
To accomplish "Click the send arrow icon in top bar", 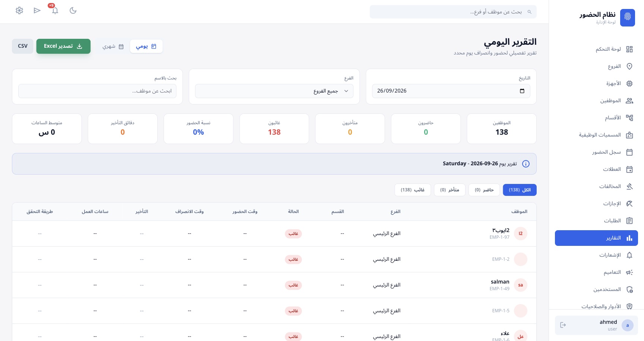I will (37, 10).
